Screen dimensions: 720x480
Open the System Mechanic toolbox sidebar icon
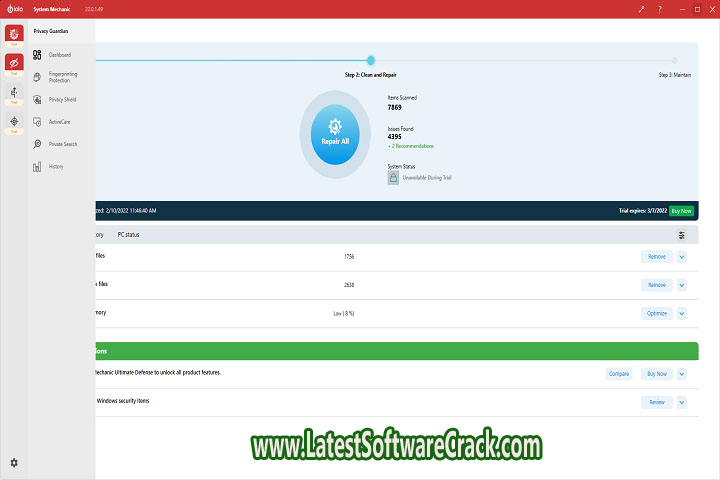(14, 34)
